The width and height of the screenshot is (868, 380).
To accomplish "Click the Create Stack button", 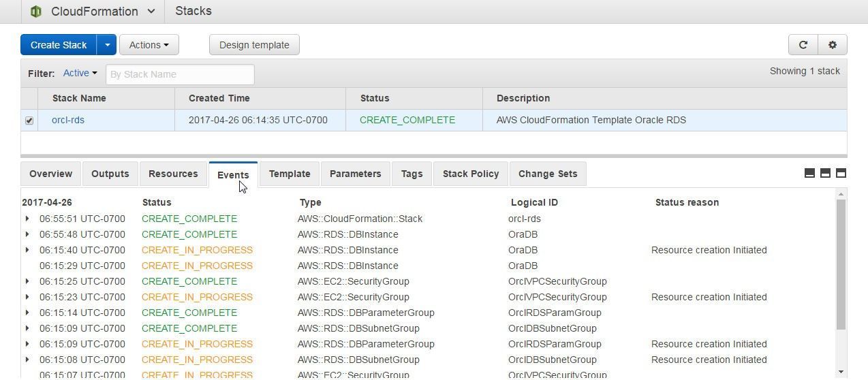I will click(x=59, y=45).
